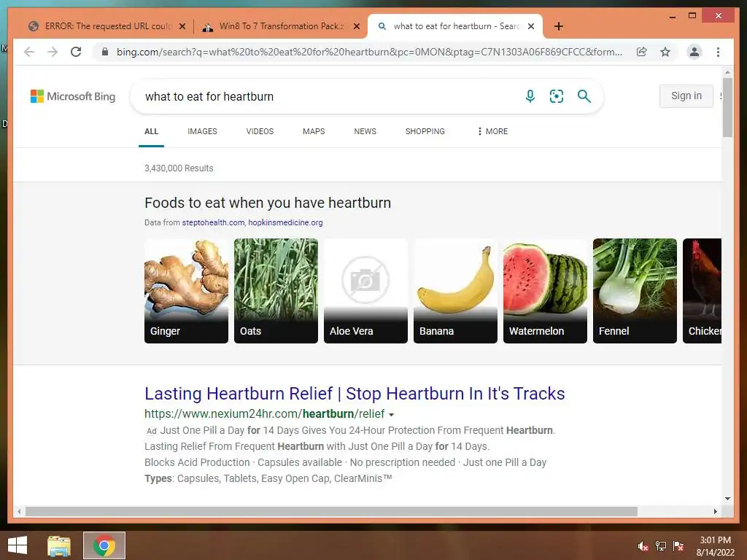747x560 pixels.
Task: Select the Fennel food card
Action: (635, 290)
